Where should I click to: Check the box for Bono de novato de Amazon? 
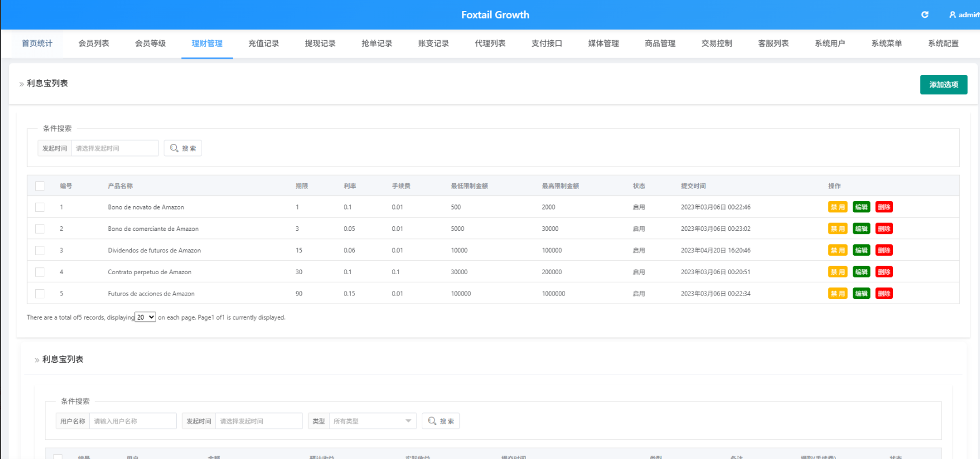coord(40,207)
